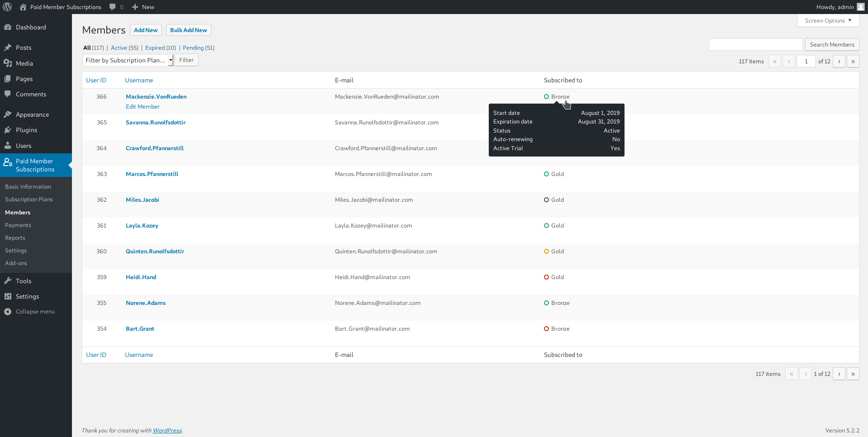Click the Plugins plug icon in sidebar
The image size is (868, 437).
pyautogui.click(x=8, y=130)
